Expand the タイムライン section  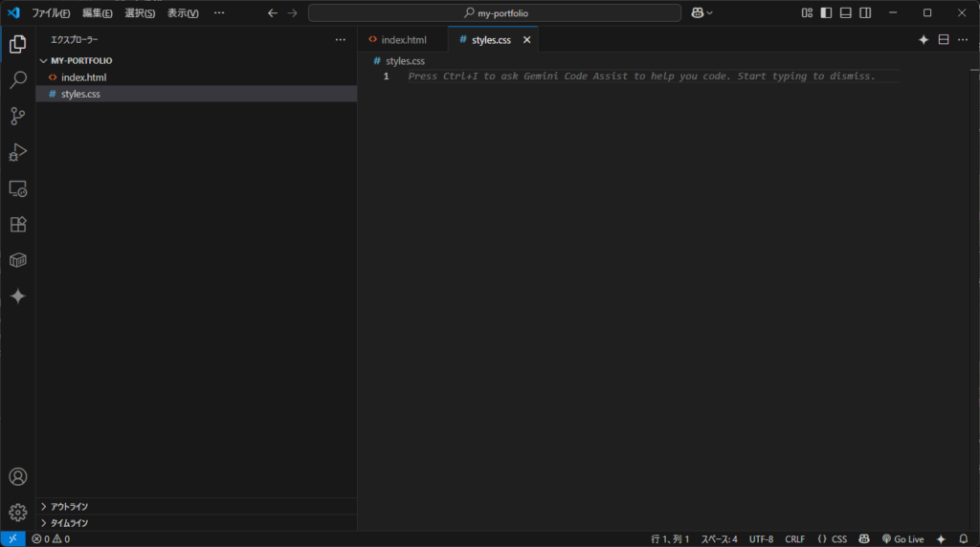point(197,523)
